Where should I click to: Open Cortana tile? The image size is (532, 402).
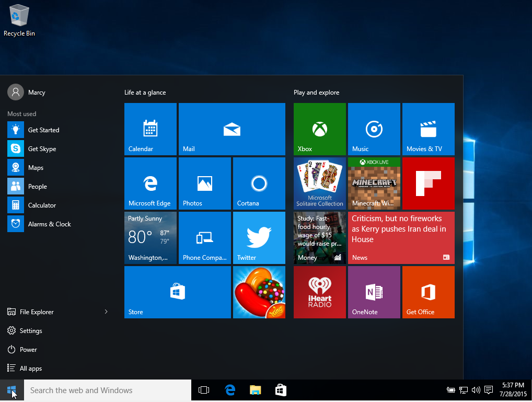click(259, 183)
